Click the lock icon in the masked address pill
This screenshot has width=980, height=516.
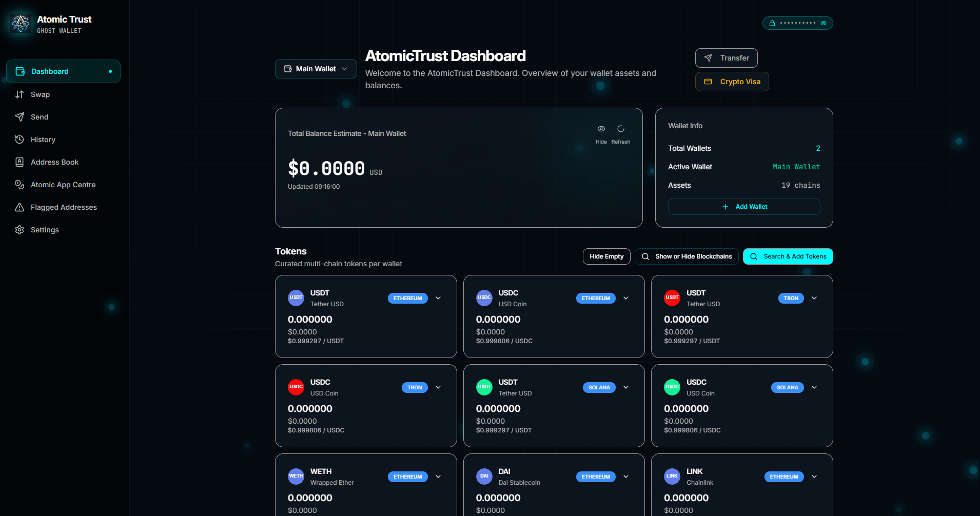coord(772,23)
